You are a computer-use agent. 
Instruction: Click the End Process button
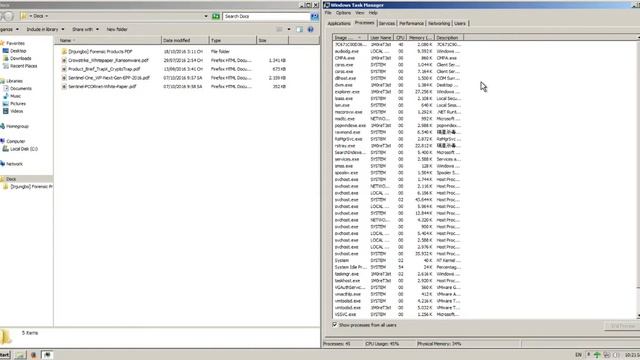[622, 326]
